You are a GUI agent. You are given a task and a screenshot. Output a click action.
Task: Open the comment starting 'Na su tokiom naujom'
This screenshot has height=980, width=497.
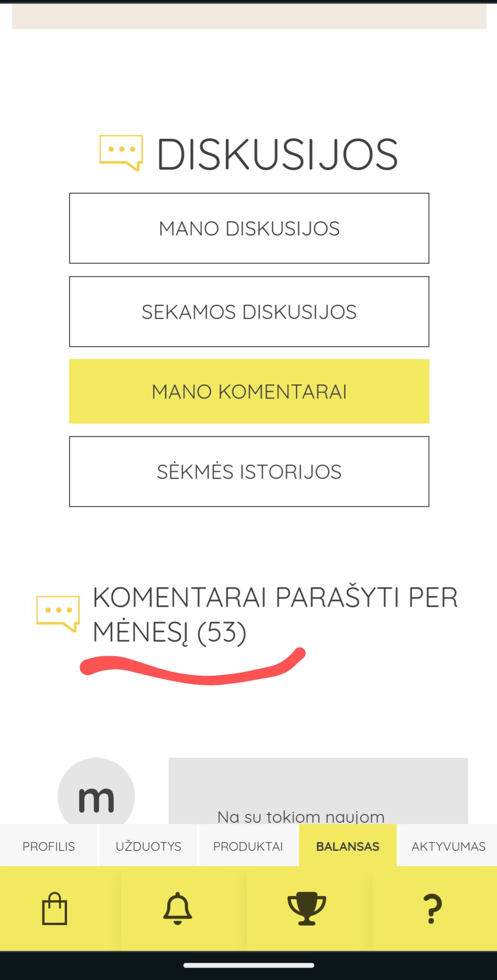pyautogui.click(x=318, y=791)
